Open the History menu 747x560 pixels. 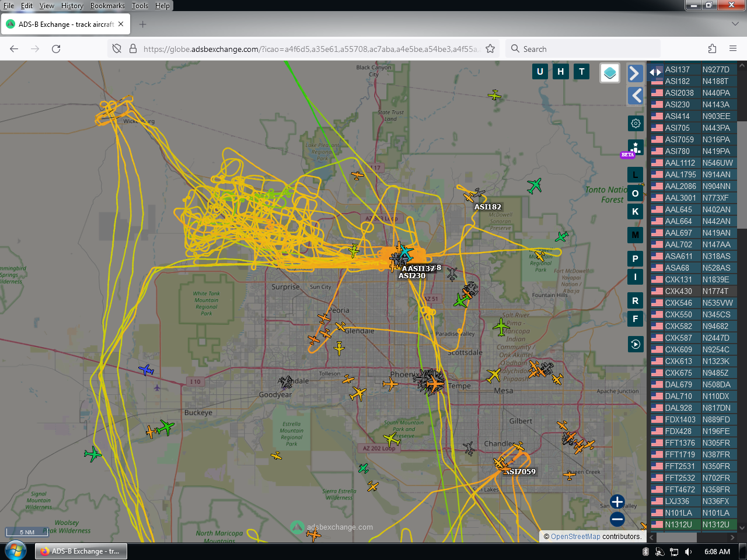(x=72, y=6)
